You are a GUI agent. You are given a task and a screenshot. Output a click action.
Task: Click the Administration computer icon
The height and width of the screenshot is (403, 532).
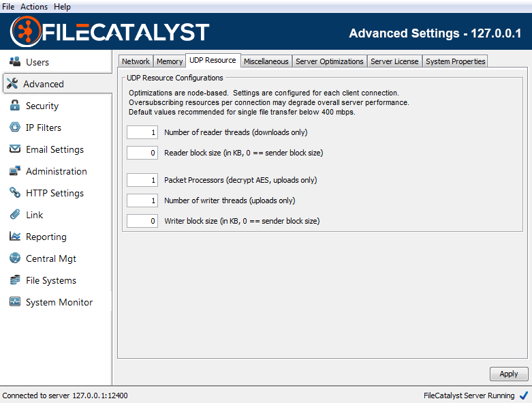15,170
